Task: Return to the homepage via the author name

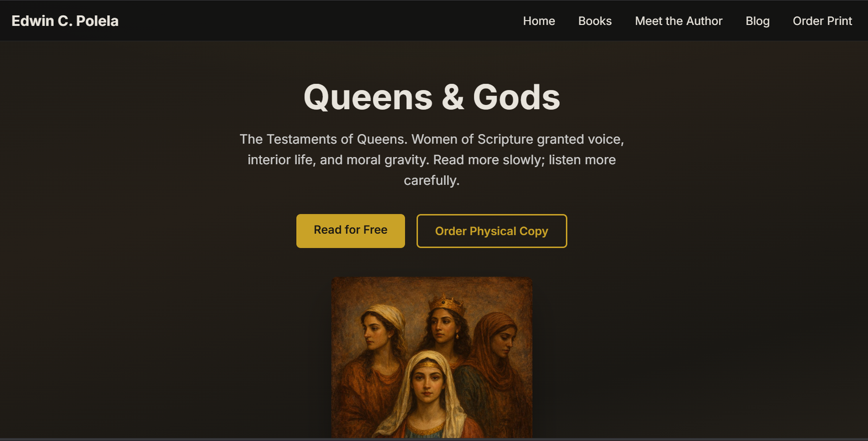Action: pyautogui.click(x=65, y=21)
